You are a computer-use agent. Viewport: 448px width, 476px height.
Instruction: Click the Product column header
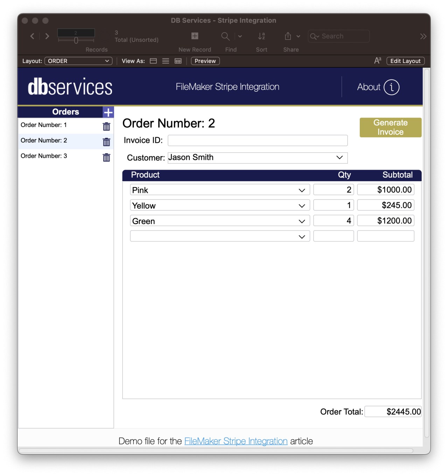point(145,175)
